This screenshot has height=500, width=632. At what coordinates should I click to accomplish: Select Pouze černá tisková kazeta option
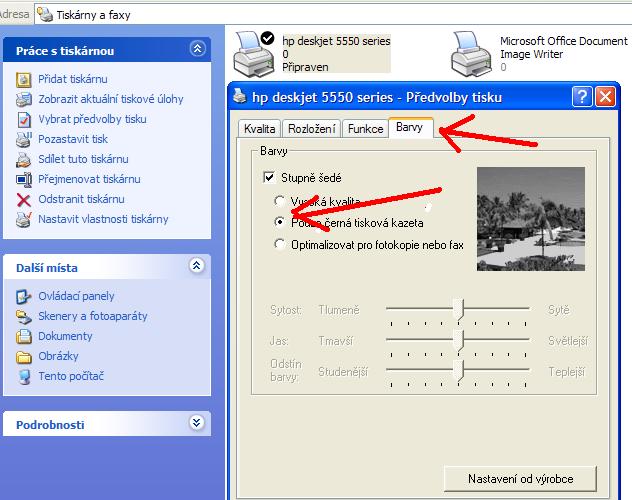click(279, 222)
